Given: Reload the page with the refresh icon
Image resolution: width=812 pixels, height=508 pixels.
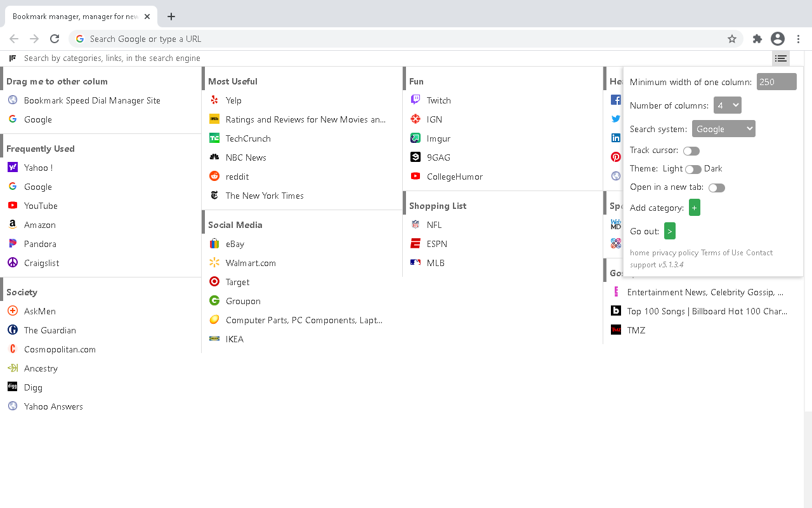Looking at the screenshot, I should (x=55, y=39).
